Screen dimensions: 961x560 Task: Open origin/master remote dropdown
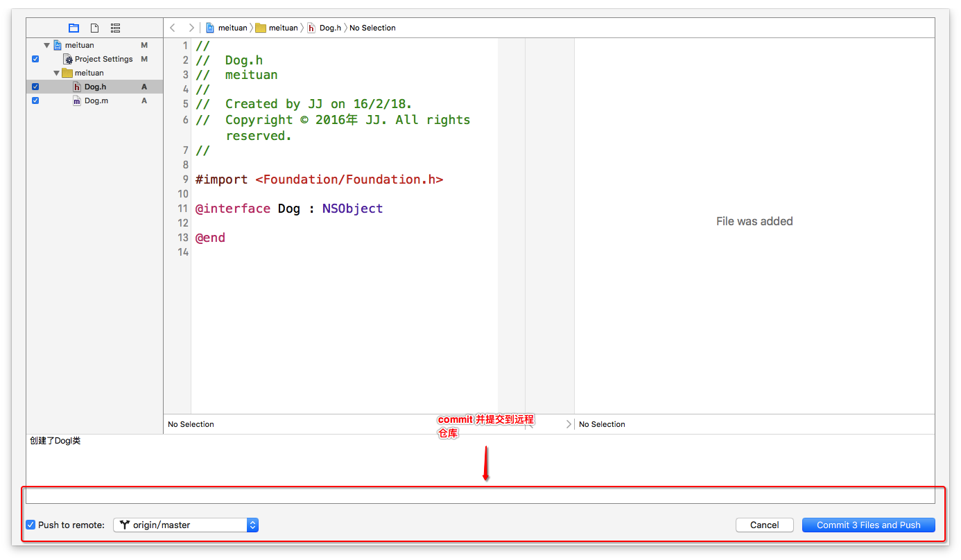[x=186, y=525]
